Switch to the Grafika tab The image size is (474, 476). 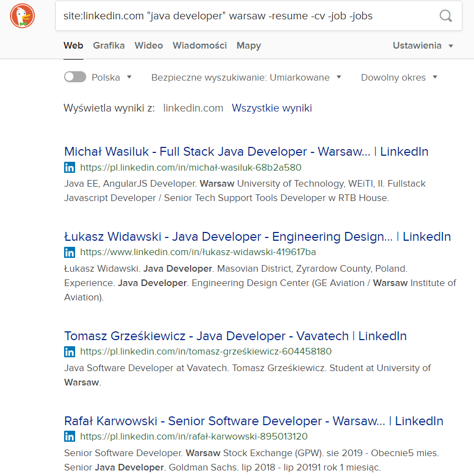click(x=109, y=45)
